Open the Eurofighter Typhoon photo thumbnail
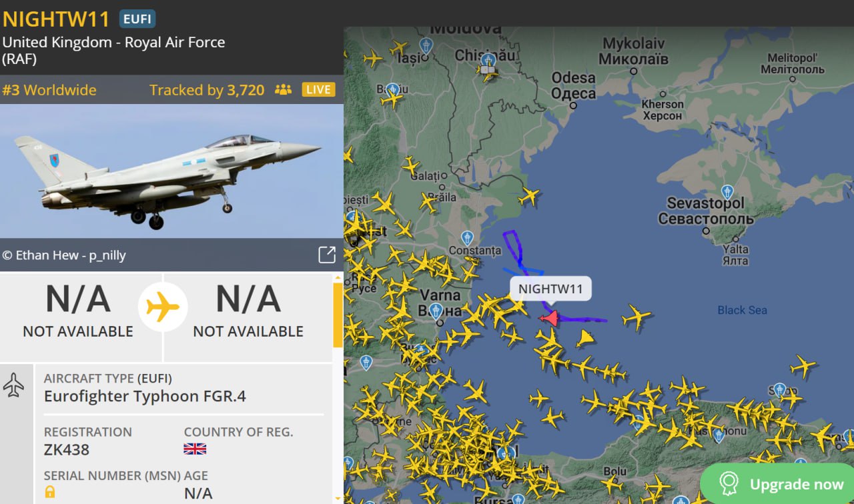This screenshot has height=504, width=854. pyautogui.click(x=171, y=171)
